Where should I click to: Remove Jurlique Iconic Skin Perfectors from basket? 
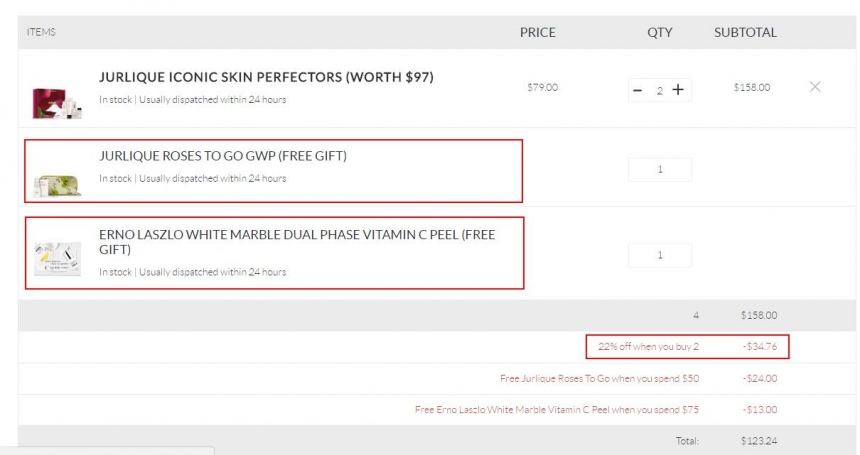pos(815,87)
